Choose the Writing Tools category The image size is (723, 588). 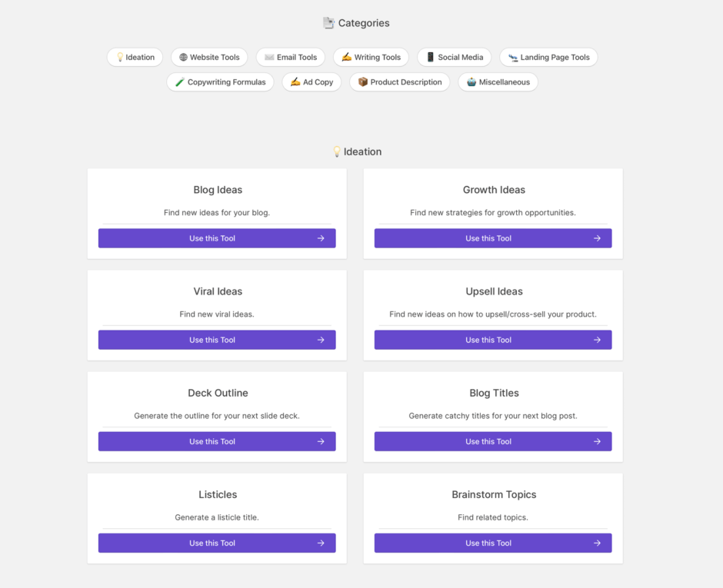[371, 57]
